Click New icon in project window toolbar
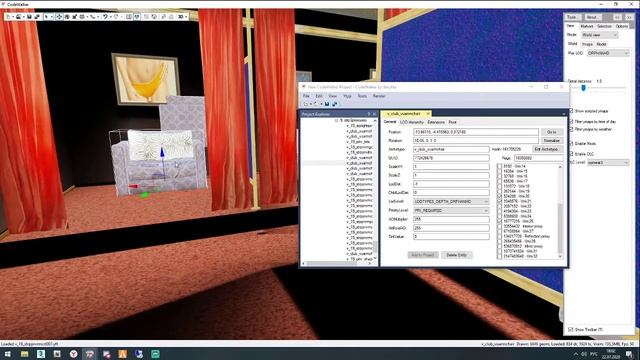The height and width of the screenshot is (360, 640). pyautogui.click(x=305, y=104)
